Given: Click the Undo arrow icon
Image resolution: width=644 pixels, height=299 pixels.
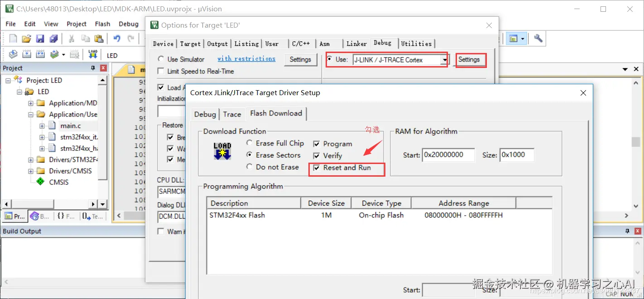Looking at the screenshot, I should click(117, 39).
